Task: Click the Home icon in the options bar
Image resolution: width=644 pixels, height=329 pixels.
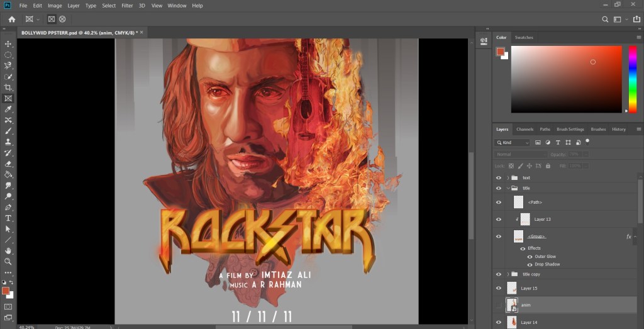Action: tap(11, 20)
